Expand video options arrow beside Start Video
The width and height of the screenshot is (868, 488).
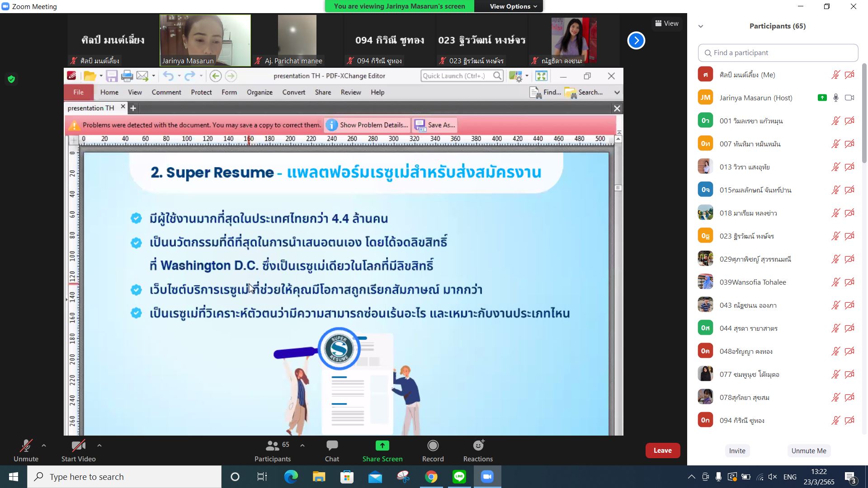99,446
